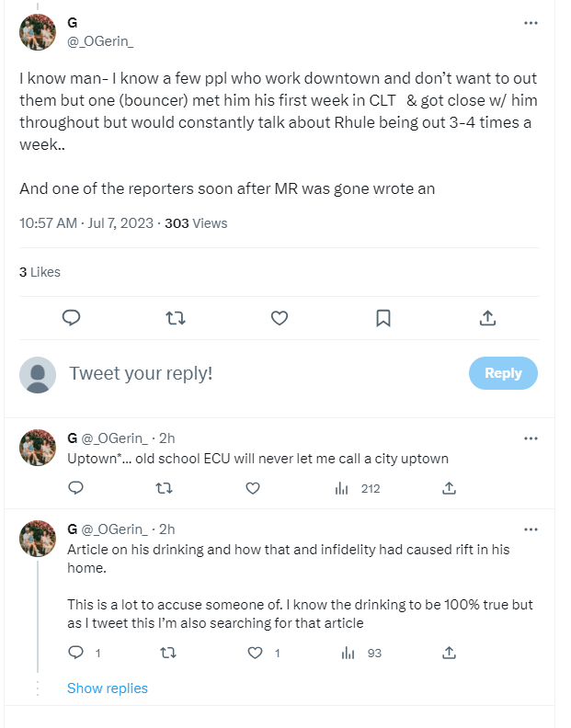The width and height of the screenshot is (571, 728).
Task: Share the main tweet via share icon
Action: coord(488,317)
